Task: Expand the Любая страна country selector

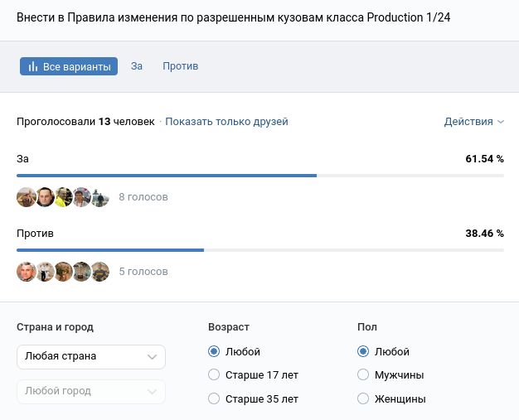Action: [91, 356]
